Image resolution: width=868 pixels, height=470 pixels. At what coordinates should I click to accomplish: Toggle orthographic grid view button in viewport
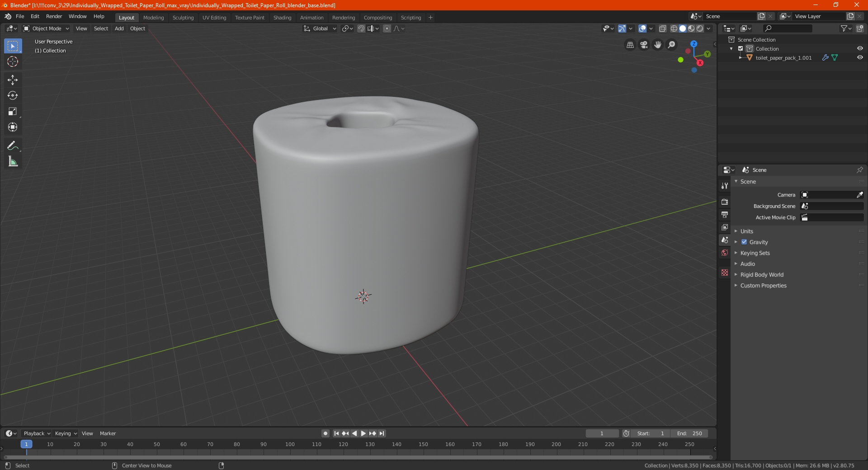[x=630, y=45]
